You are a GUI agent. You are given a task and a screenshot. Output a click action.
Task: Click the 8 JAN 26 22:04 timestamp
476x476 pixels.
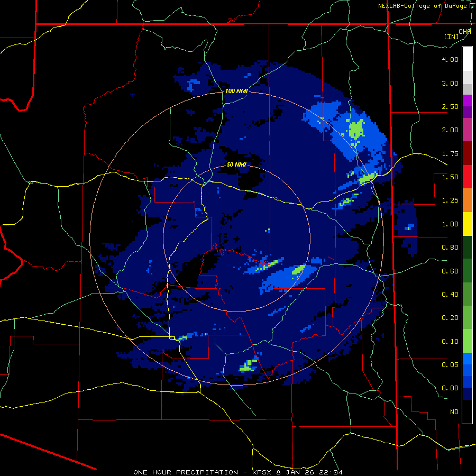click(x=309, y=472)
